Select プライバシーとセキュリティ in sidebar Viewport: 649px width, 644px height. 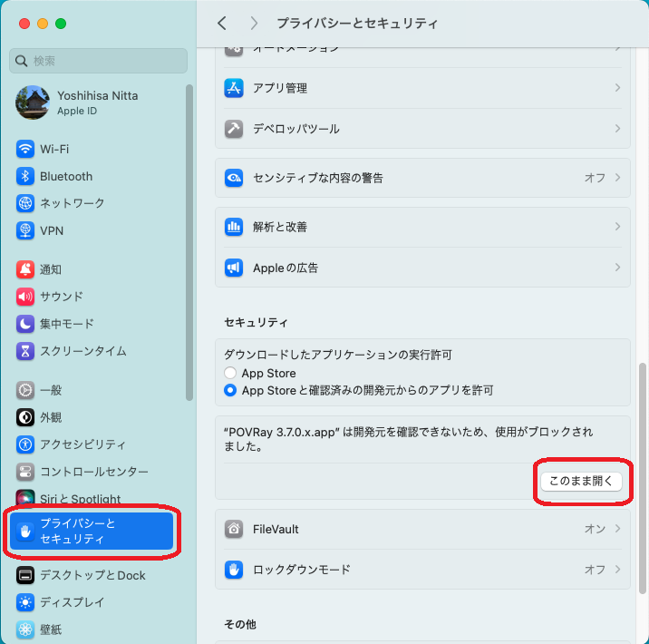click(89, 532)
